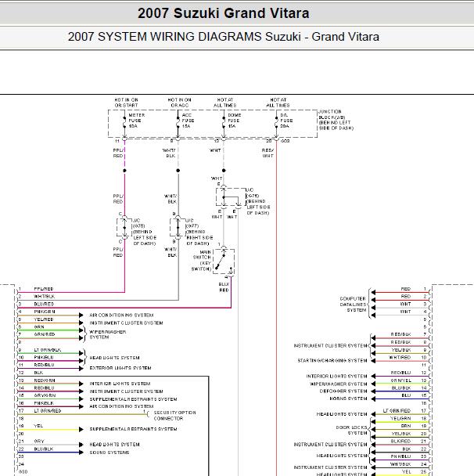This screenshot has width=474, height=476.
Task: Click "HEADLIGHTS SYSTEM" on the GRY wire row
Action: tap(115, 445)
